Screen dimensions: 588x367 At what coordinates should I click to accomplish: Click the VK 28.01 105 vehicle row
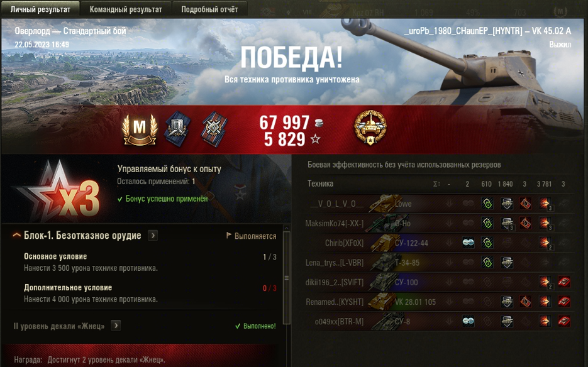[438, 302]
